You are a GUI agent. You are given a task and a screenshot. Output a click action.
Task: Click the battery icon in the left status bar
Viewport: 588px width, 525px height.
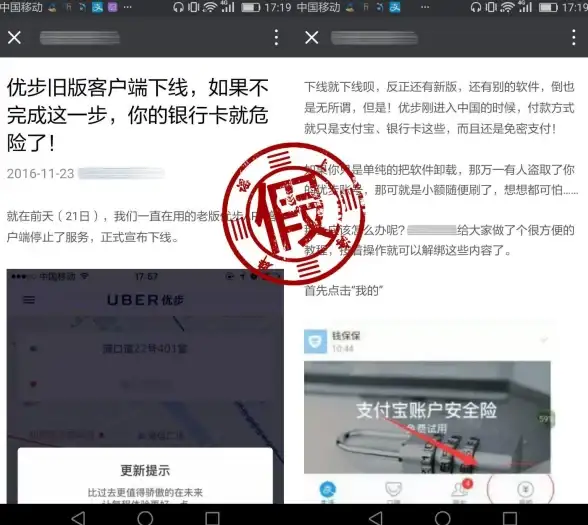pos(250,8)
